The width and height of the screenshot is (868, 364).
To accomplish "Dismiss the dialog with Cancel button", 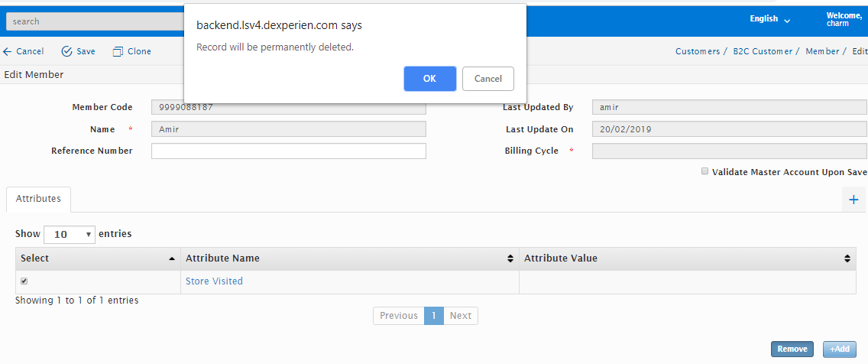I will [x=487, y=79].
